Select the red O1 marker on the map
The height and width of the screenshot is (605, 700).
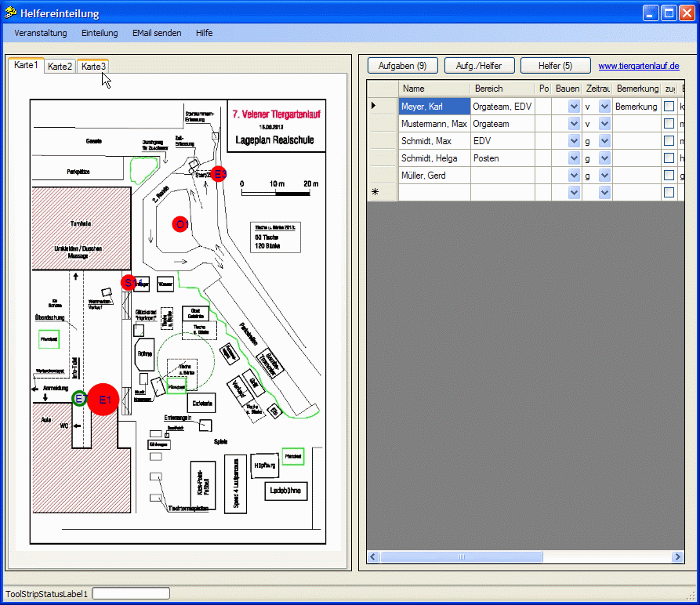click(x=180, y=224)
